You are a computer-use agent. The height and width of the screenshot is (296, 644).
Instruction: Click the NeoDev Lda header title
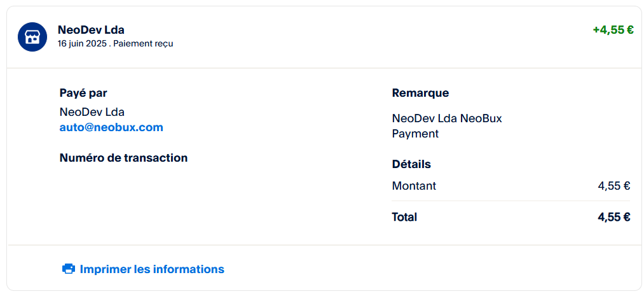pyautogui.click(x=91, y=29)
